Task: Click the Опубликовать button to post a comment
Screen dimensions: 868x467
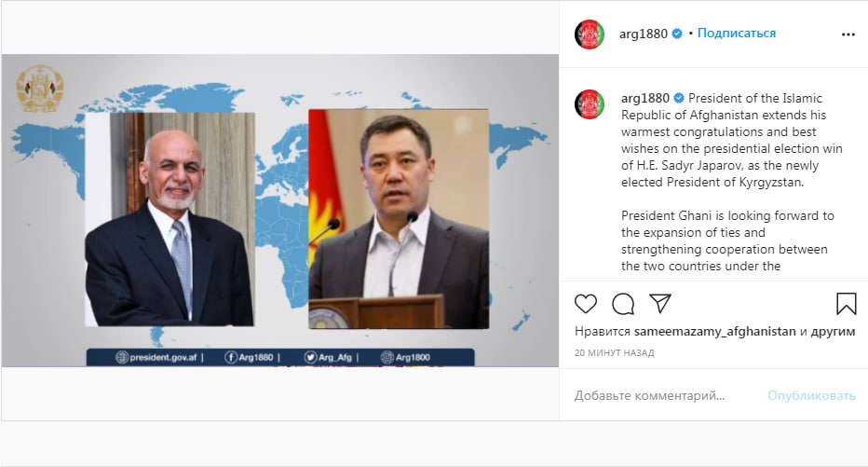Action: (x=811, y=395)
